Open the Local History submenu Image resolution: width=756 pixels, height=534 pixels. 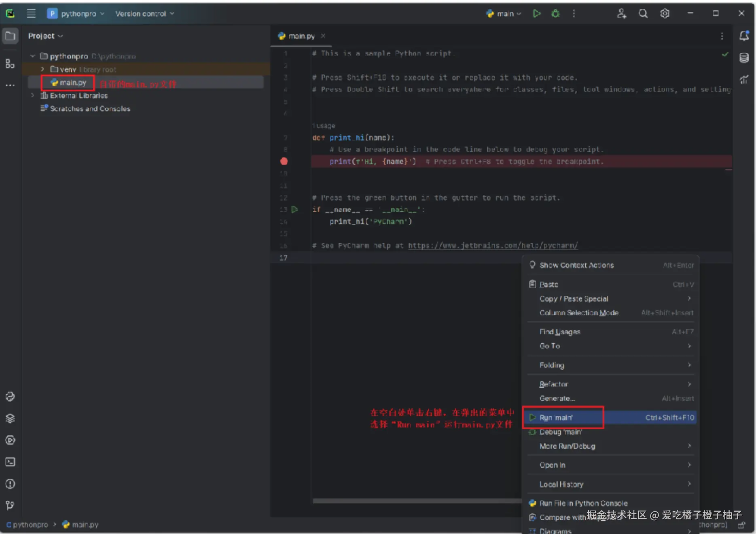pos(611,484)
